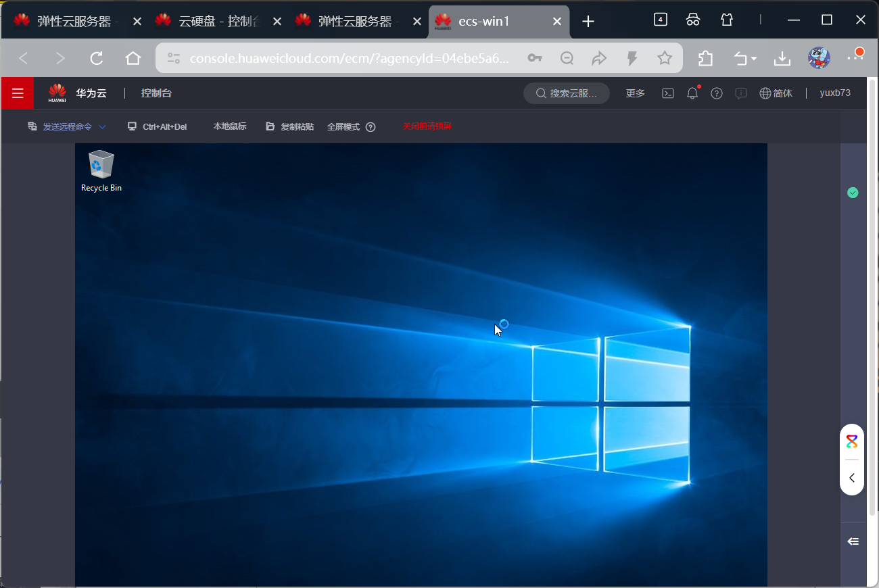Image resolution: width=879 pixels, height=588 pixels.
Task: Open the 控制台 console link
Action: point(156,93)
